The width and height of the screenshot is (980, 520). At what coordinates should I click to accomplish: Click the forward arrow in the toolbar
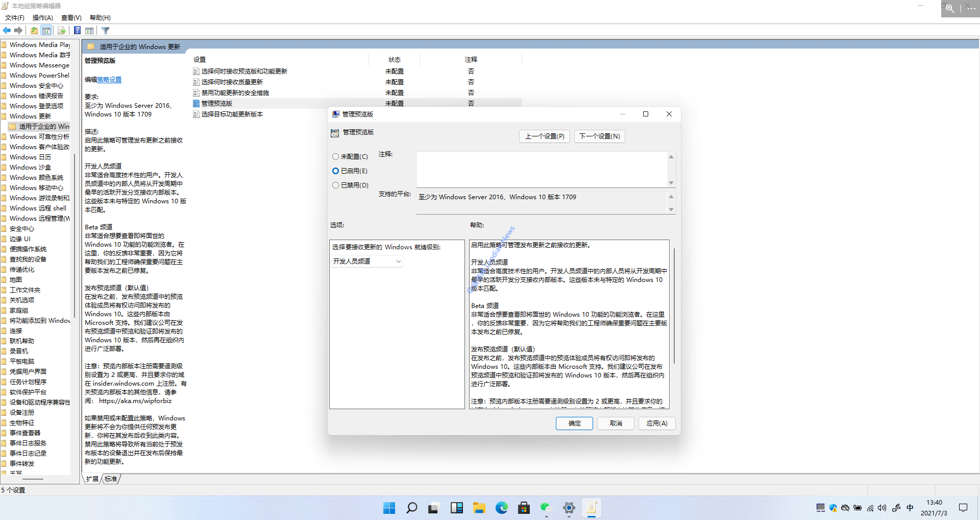(x=18, y=31)
